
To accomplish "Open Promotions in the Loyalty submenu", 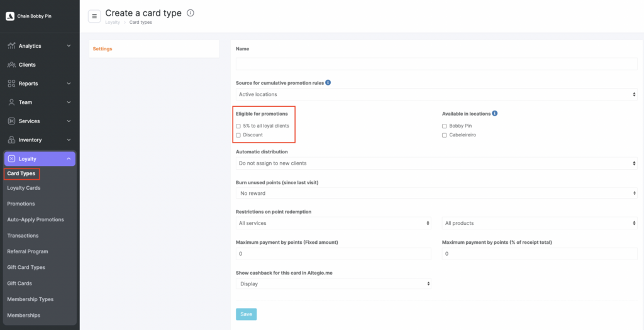I will coord(21,204).
